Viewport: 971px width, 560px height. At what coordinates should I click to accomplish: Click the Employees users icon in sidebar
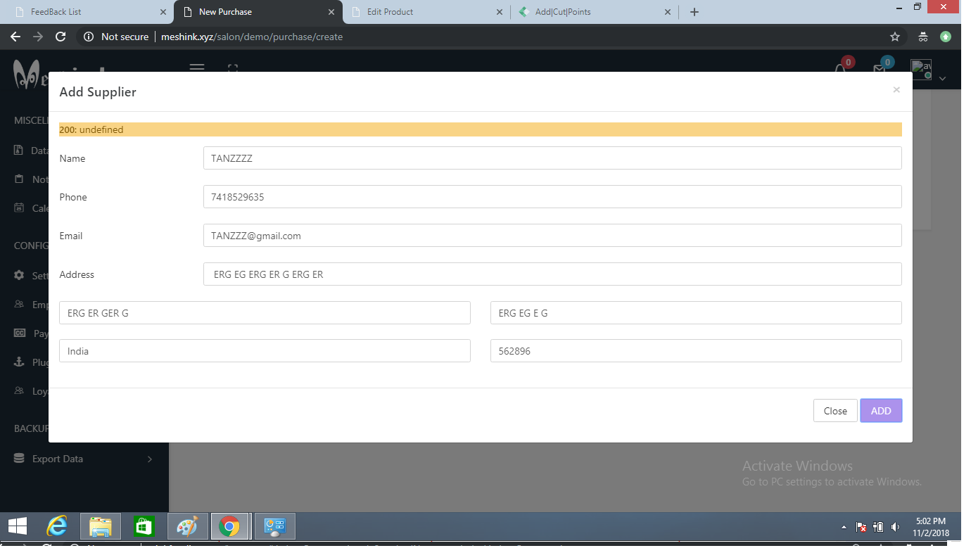19,305
